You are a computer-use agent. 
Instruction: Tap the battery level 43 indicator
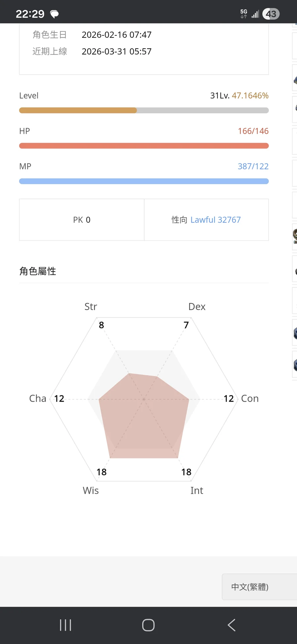[x=271, y=14]
